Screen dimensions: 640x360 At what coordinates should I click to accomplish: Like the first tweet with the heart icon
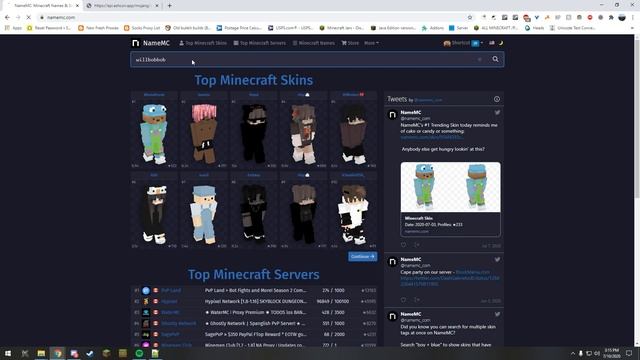pyautogui.click(x=403, y=245)
